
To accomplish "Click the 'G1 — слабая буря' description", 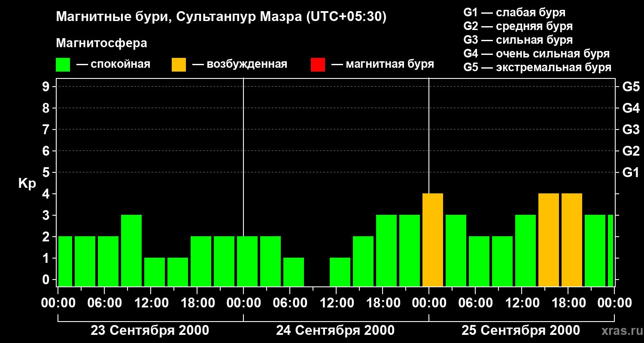I will (514, 12).
